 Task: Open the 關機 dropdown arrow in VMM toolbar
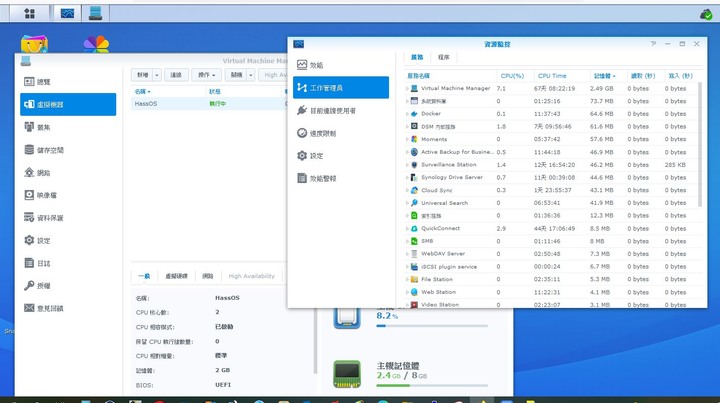tap(251, 75)
